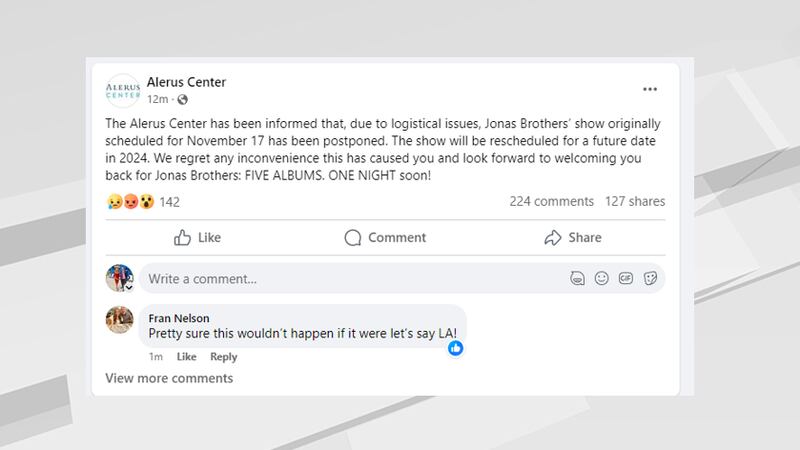The height and width of the screenshot is (450, 800).
Task: Like the Alerus Center post
Action: point(197,237)
